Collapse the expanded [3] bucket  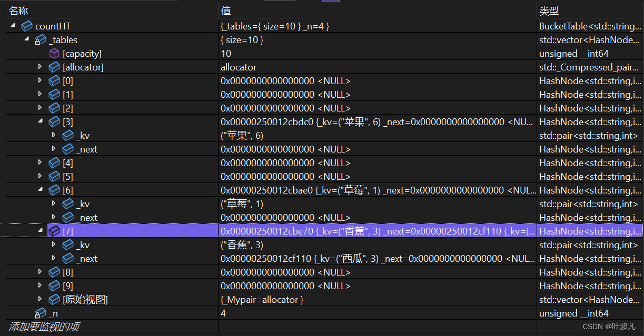pyautogui.click(x=40, y=121)
